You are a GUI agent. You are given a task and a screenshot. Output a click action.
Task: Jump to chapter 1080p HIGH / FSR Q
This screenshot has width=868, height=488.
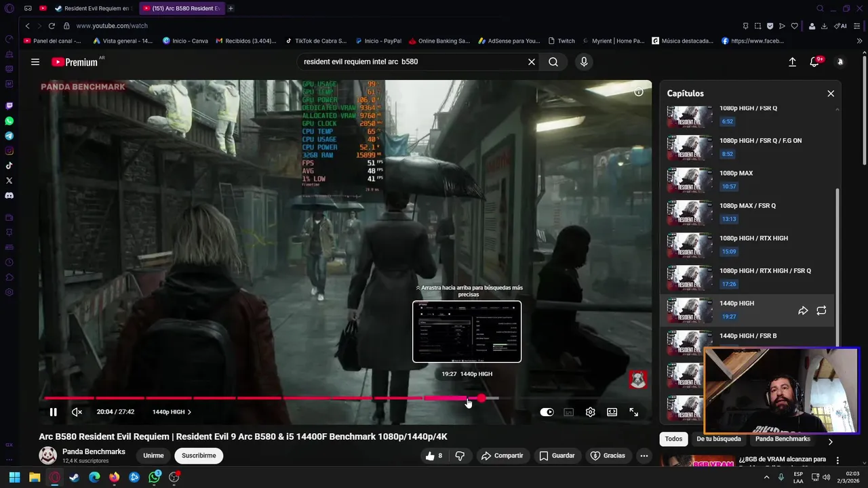(748, 115)
